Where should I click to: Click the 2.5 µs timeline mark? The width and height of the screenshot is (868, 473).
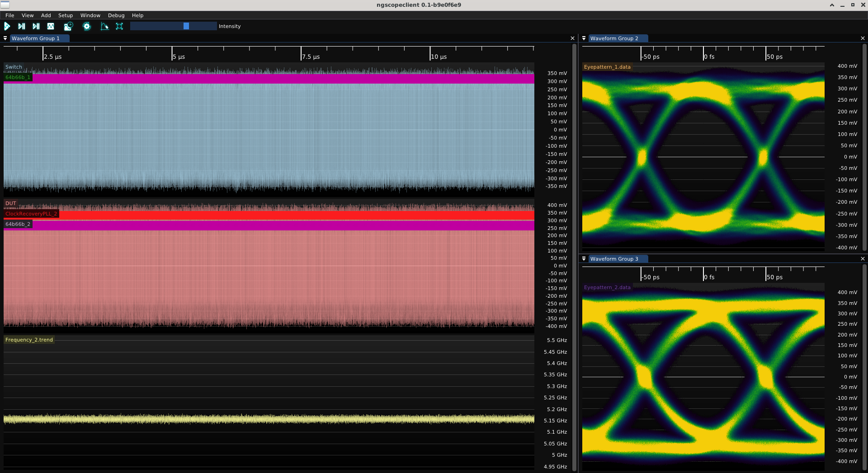(53, 57)
